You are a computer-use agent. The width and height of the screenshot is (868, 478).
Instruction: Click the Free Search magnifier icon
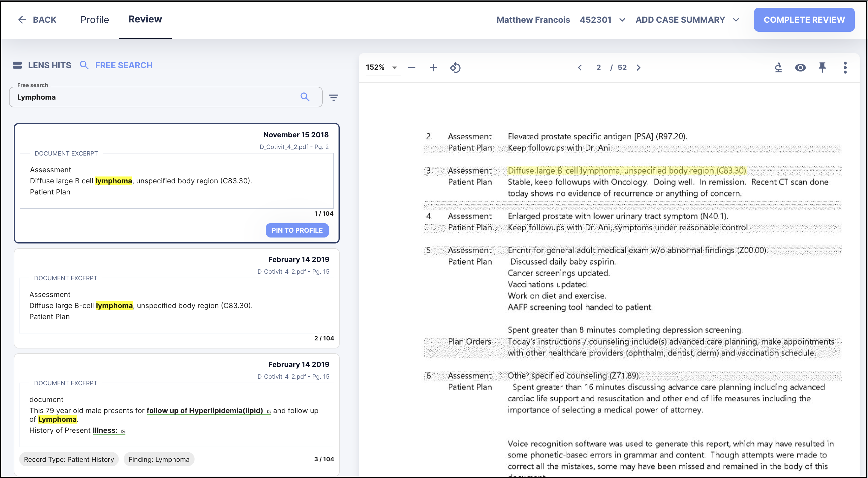[x=84, y=65]
